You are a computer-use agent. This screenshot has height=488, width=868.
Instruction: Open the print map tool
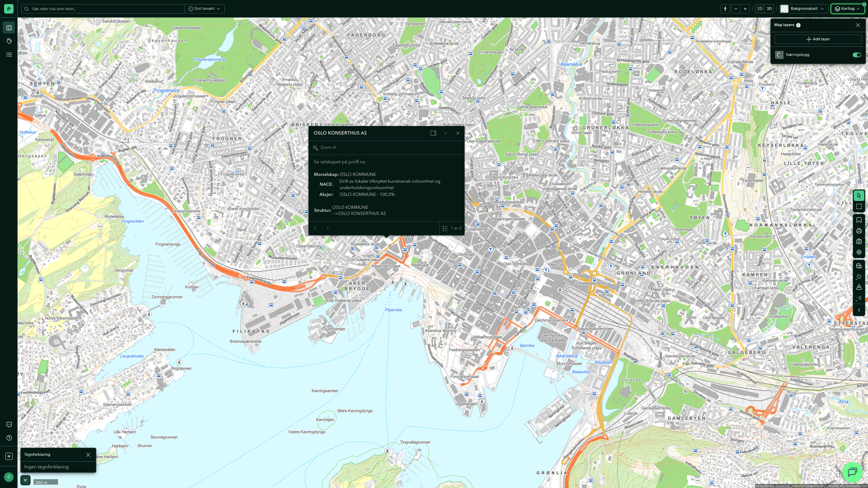coord(859,231)
